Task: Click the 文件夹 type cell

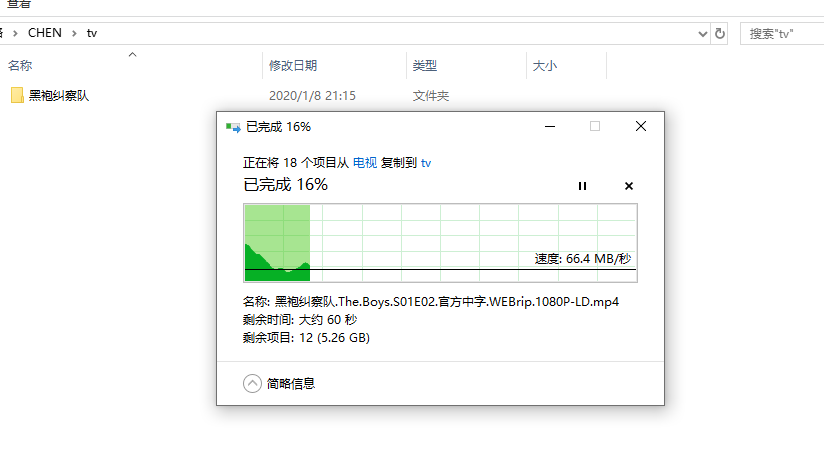Action: coord(431,96)
